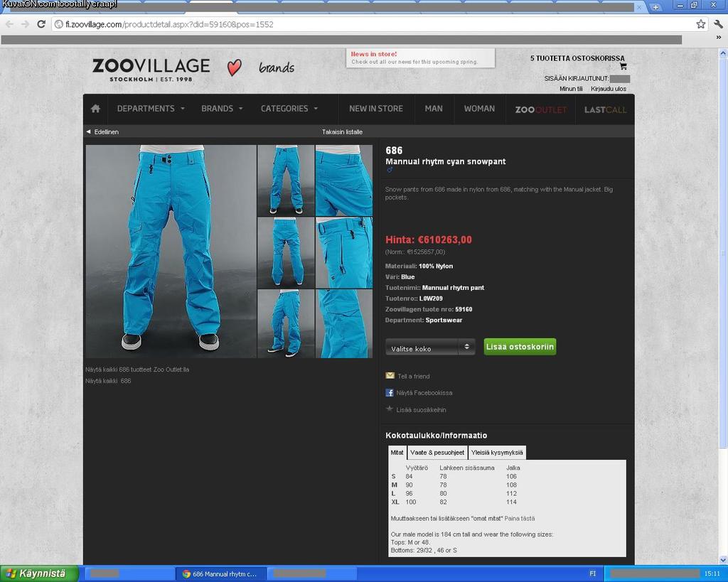This screenshot has height=582, width=728.
Task: Click the Tell a friend envelope icon
Action: [390, 376]
